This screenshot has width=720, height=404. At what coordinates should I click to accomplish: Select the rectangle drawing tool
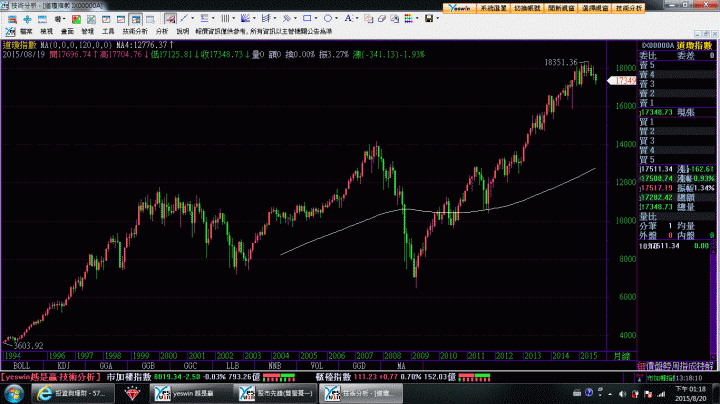(x=307, y=18)
